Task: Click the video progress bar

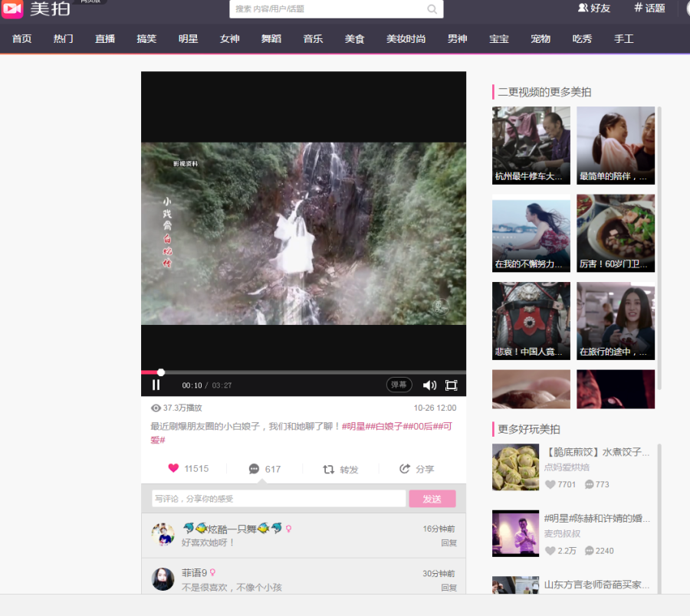Action: (x=304, y=372)
